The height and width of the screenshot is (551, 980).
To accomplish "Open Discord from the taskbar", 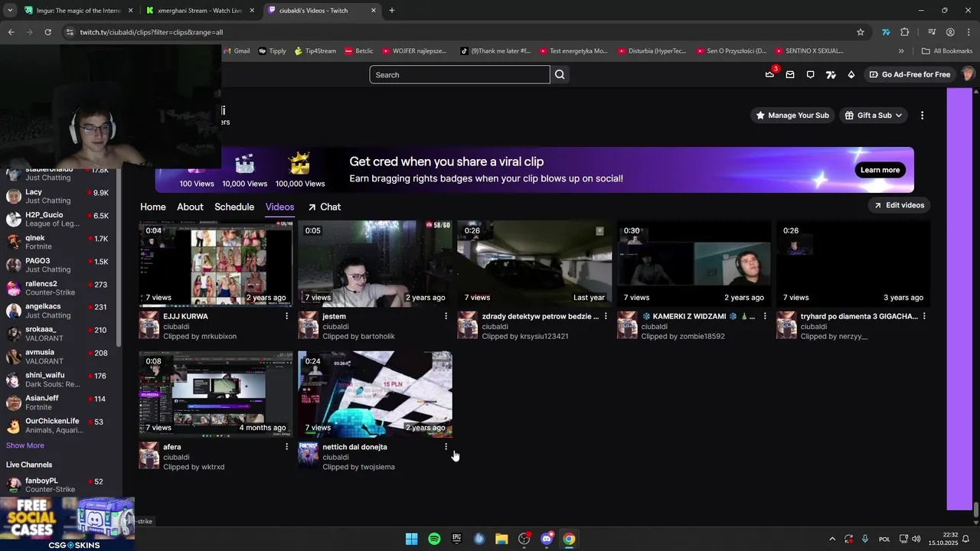I will click(547, 539).
